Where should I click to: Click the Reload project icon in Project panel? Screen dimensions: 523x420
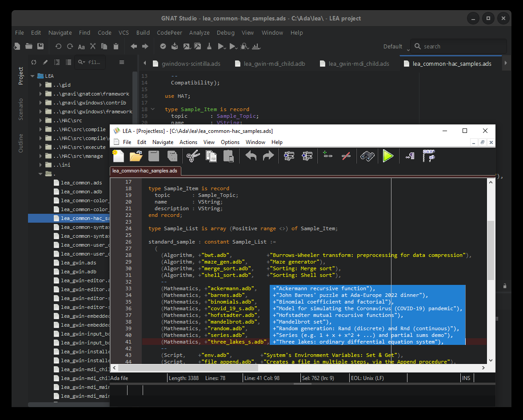[x=34, y=62]
